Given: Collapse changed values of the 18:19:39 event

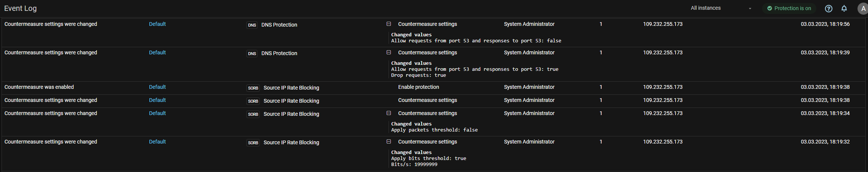Looking at the screenshot, I should point(389,52).
